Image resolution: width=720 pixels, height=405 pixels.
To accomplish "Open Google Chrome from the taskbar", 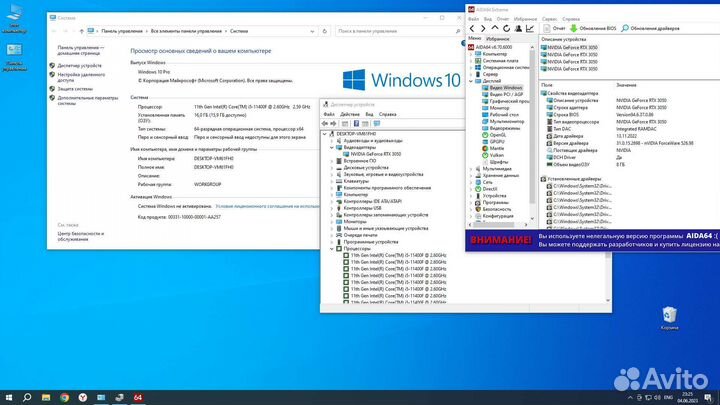I will (x=64, y=398).
